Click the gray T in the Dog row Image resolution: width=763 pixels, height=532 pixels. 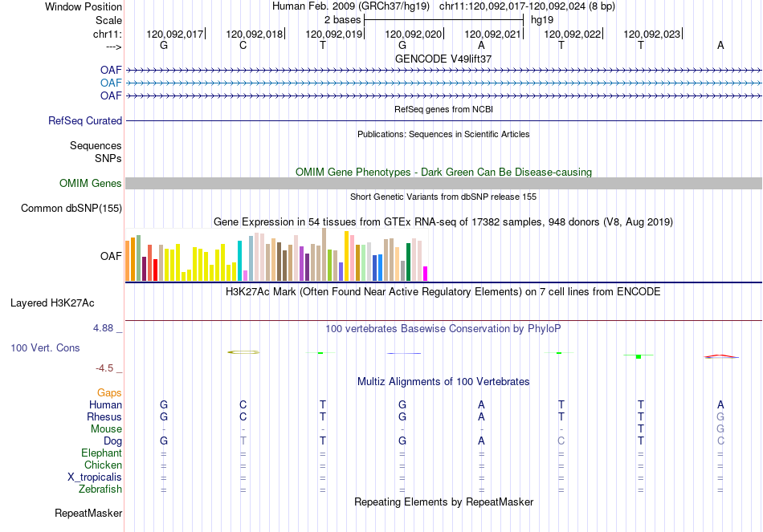(243, 441)
